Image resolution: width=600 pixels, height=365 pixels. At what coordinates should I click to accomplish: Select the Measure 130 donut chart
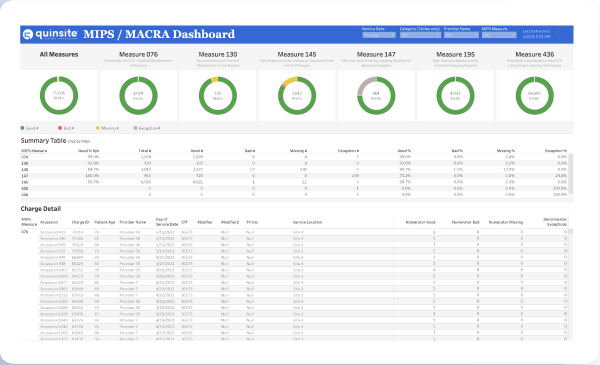pyautogui.click(x=218, y=95)
